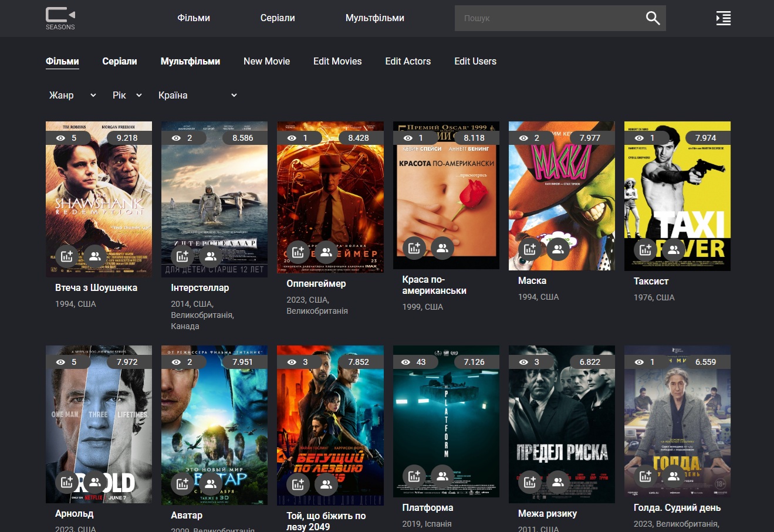Click the people icon on Маска poster

click(x=558, y=249)
